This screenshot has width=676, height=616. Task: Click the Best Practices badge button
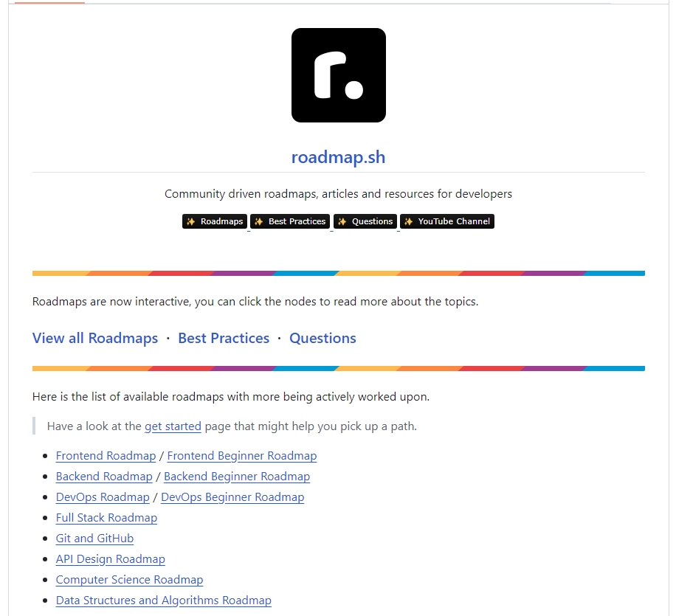point(290,221)
